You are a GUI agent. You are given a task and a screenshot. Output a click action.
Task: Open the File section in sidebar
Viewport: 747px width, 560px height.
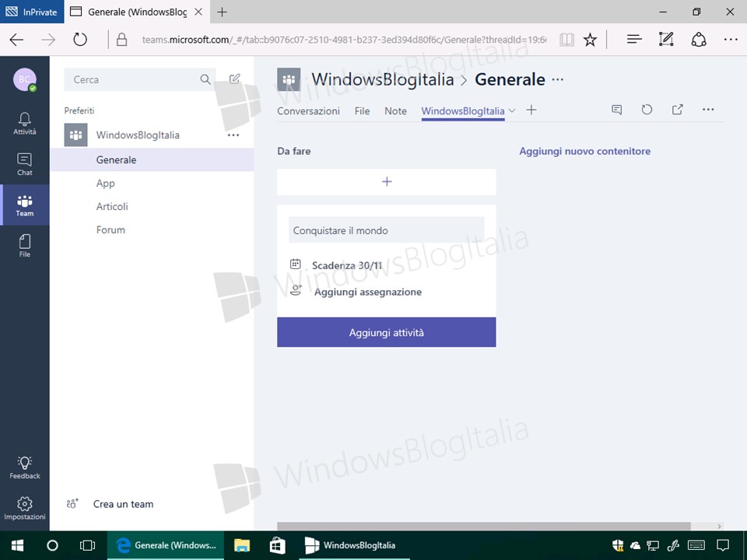[24, 246]
